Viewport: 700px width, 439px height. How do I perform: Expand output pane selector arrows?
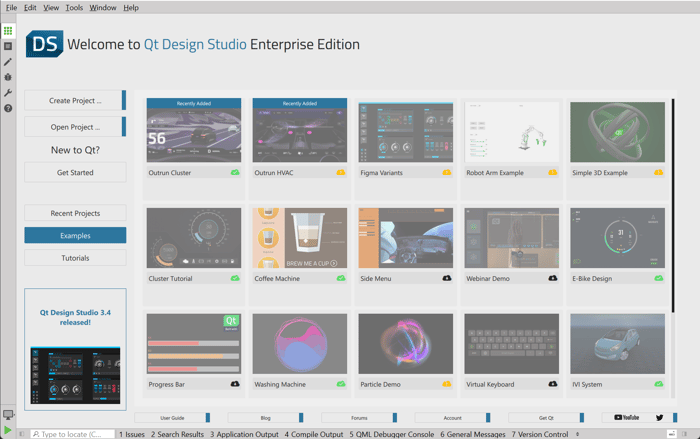pos(577,434)
